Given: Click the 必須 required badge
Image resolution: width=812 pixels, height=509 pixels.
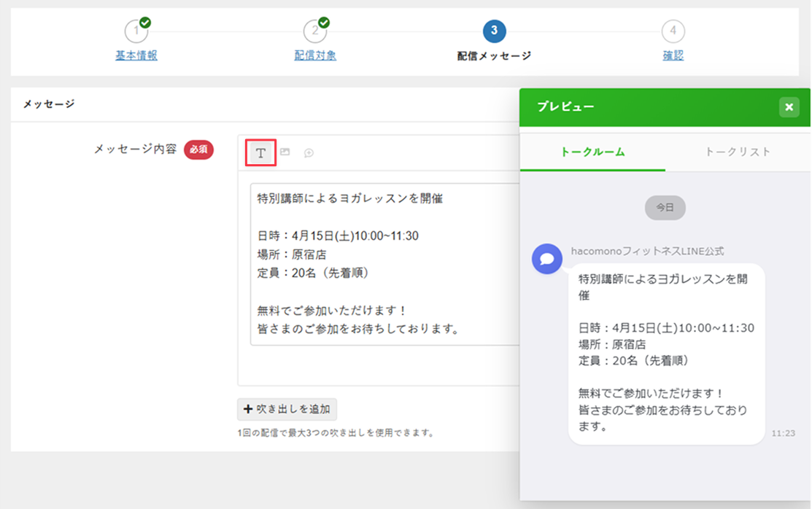Looking at the screenshot, I should click(198, 148).
